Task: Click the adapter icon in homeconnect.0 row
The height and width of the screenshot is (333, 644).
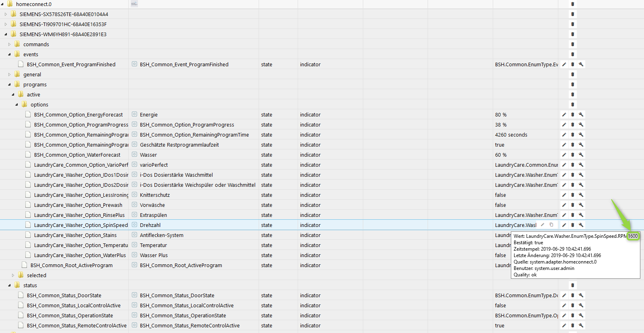Action: pyautogui.click(x=134, y=4)
